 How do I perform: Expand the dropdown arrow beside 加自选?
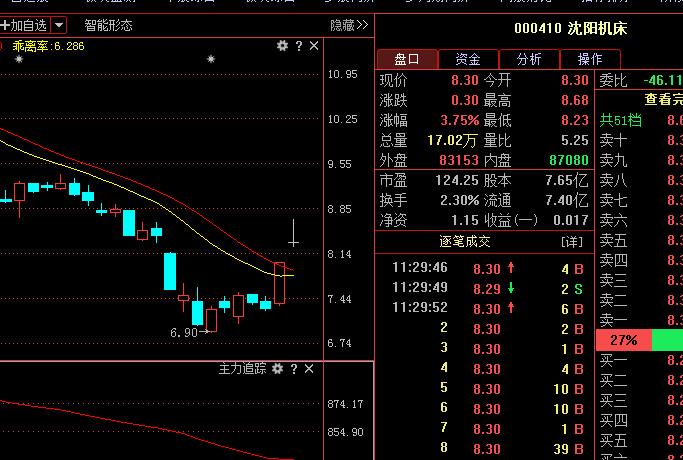(59, 25)
